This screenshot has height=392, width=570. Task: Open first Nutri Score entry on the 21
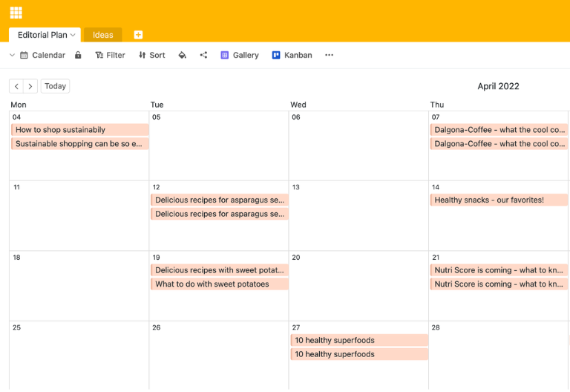(499, 270)
